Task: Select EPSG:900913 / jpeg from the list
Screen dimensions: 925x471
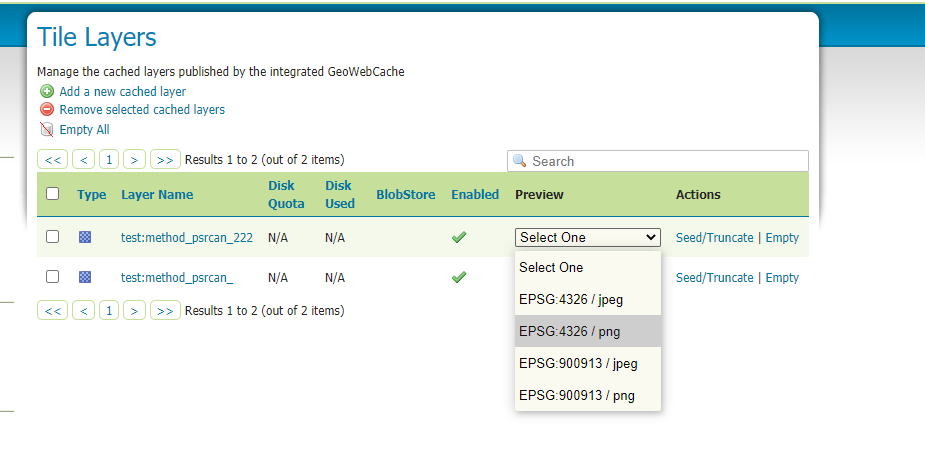Action: (577, 363)
